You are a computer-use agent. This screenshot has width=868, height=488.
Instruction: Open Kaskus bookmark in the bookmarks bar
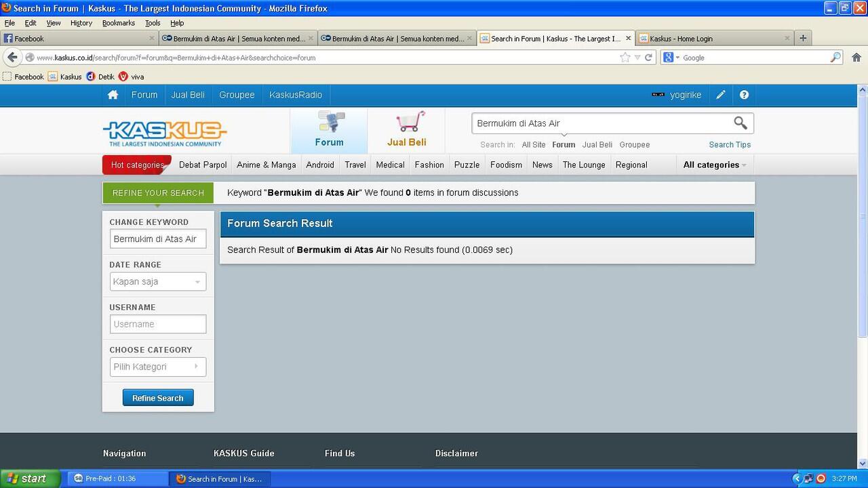click(64, 77)
